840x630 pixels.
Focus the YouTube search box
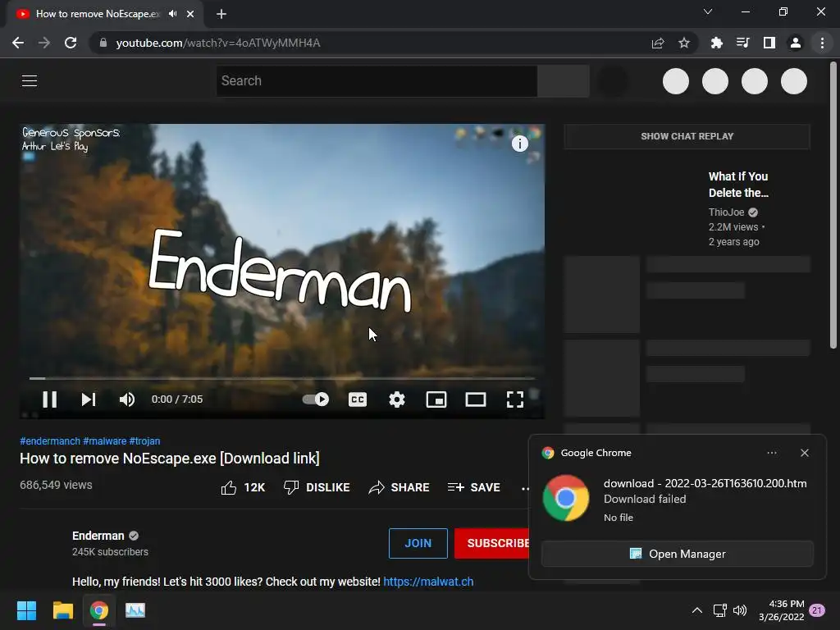pyautogui.click(x=377, y=81)
